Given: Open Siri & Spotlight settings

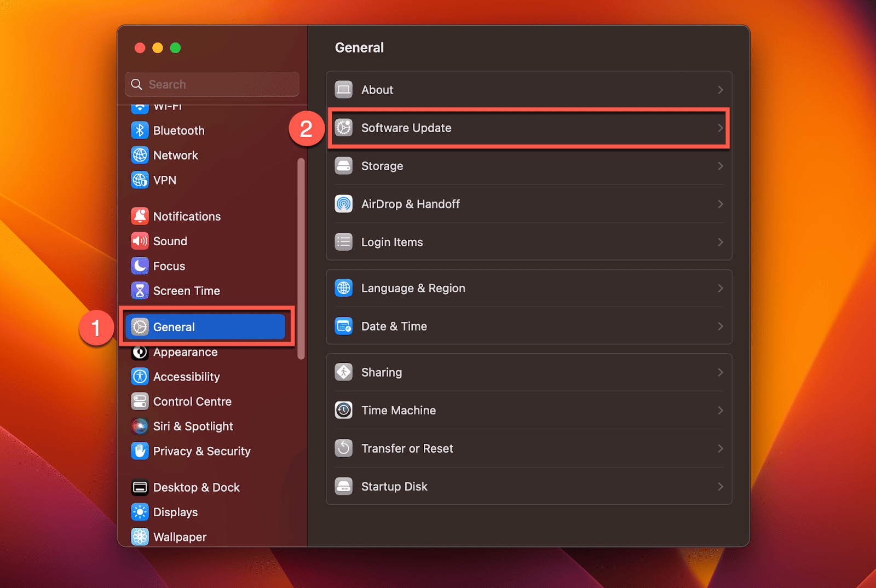Looking at the screenshot, I should point(193,426).
